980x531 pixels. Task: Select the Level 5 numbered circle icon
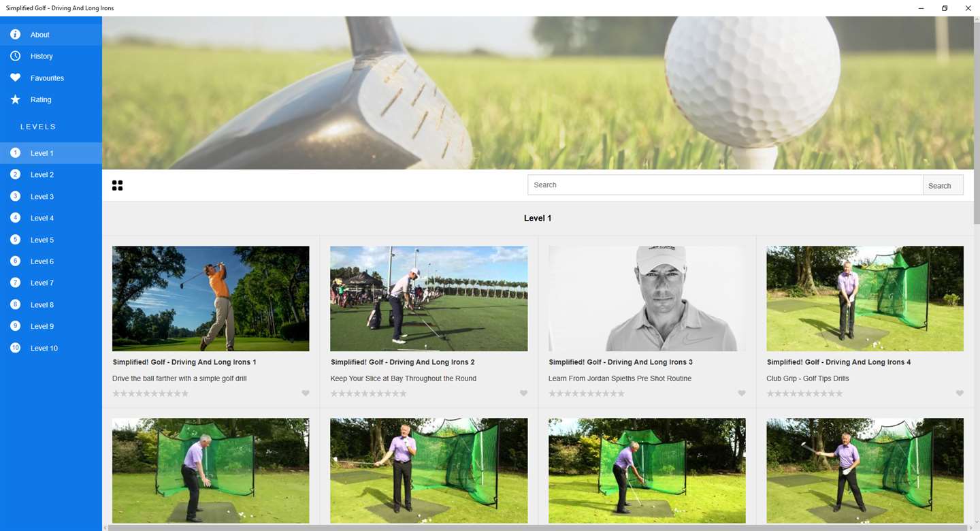tap(15, 240)
